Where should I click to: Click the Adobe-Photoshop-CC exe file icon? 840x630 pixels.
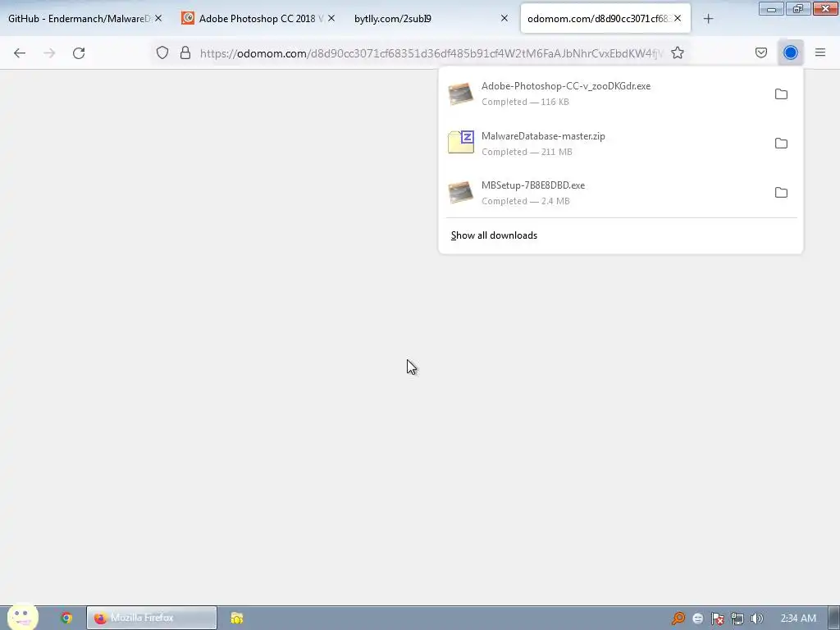(461, 94)
